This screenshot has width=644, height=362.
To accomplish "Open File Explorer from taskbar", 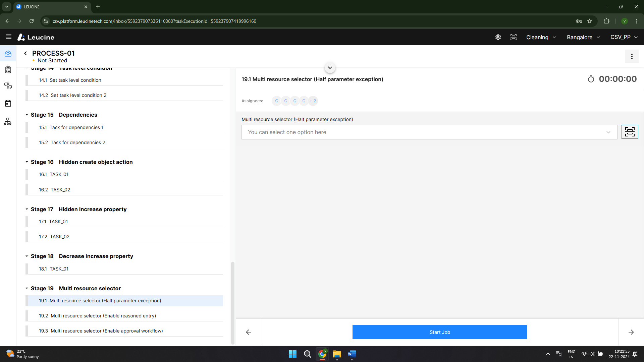I will [x=337, y=354].
